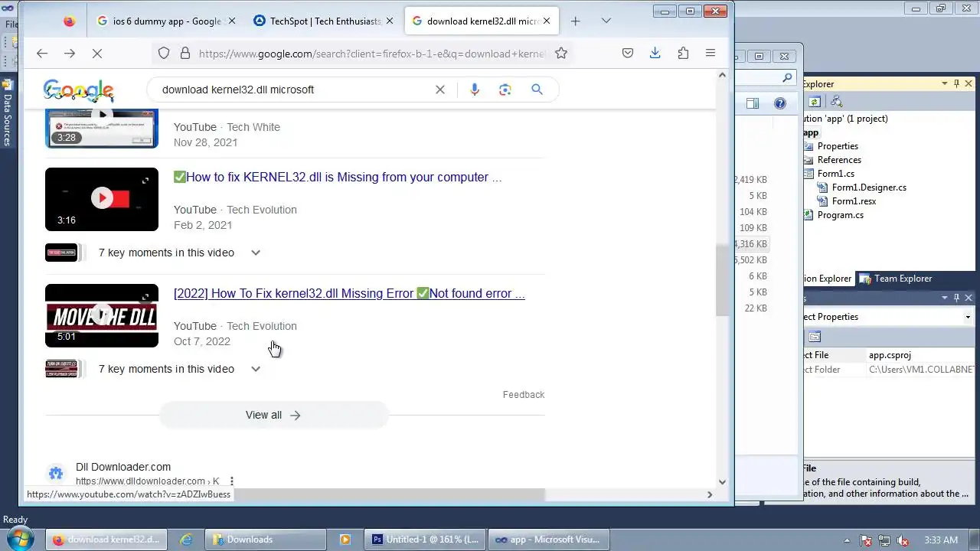Click the Explorer window help icon
Viewport: 980px width, 551px height.
tap(779, 103)
